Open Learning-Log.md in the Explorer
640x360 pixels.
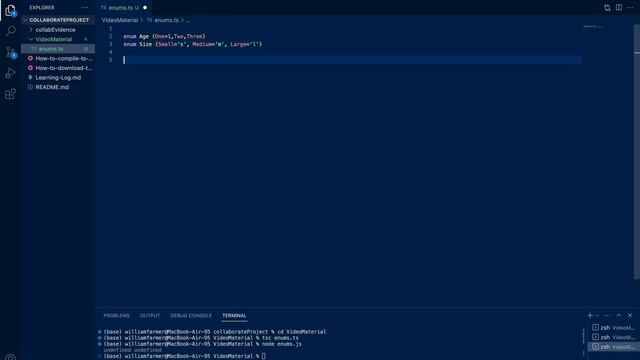click(58, 78)
